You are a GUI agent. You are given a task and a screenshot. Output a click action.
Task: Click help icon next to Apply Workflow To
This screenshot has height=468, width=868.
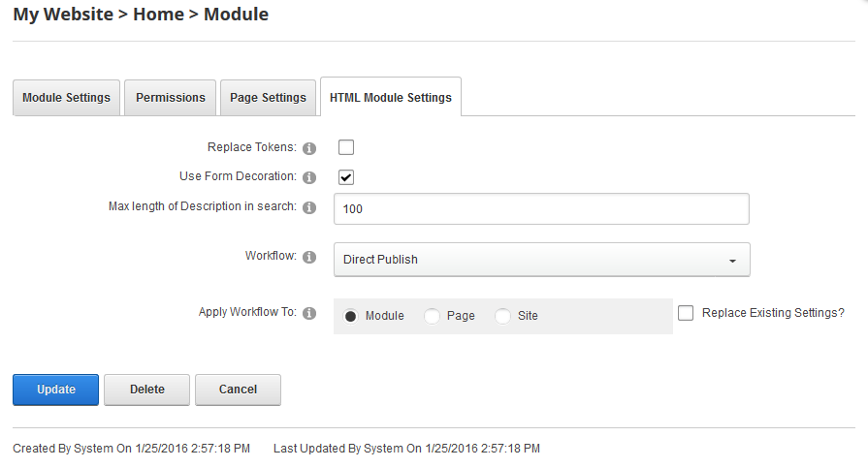click(309, 313)
